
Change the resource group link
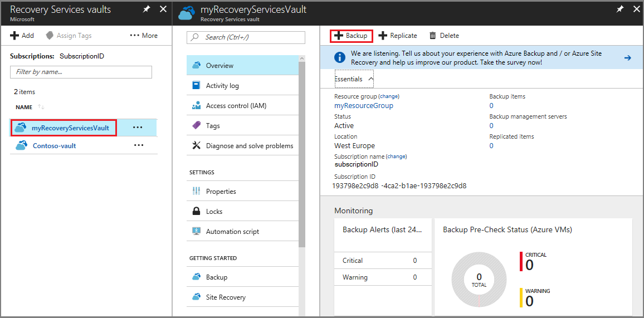tap(388, 96)
